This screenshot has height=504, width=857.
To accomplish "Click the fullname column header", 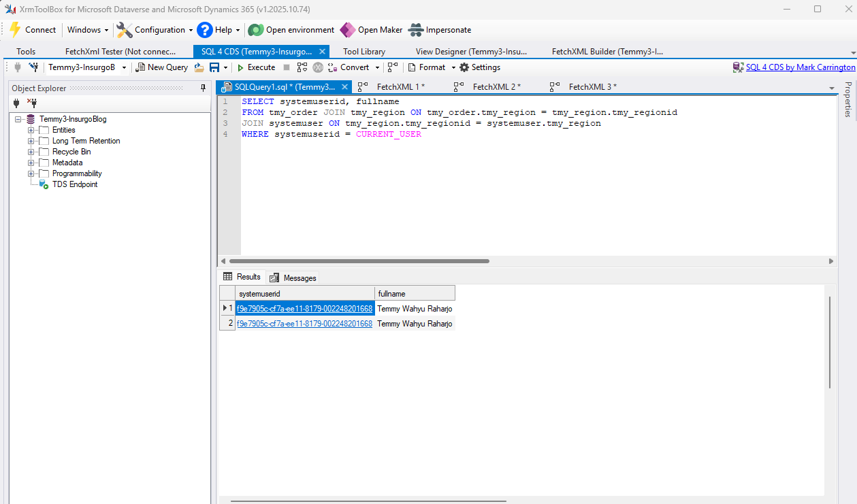I will (x=415, y=294).
